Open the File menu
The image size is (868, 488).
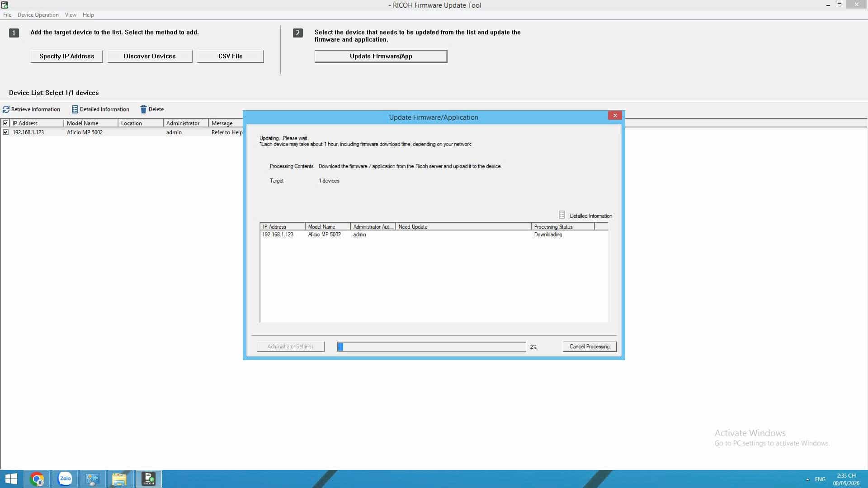point(7,15)
